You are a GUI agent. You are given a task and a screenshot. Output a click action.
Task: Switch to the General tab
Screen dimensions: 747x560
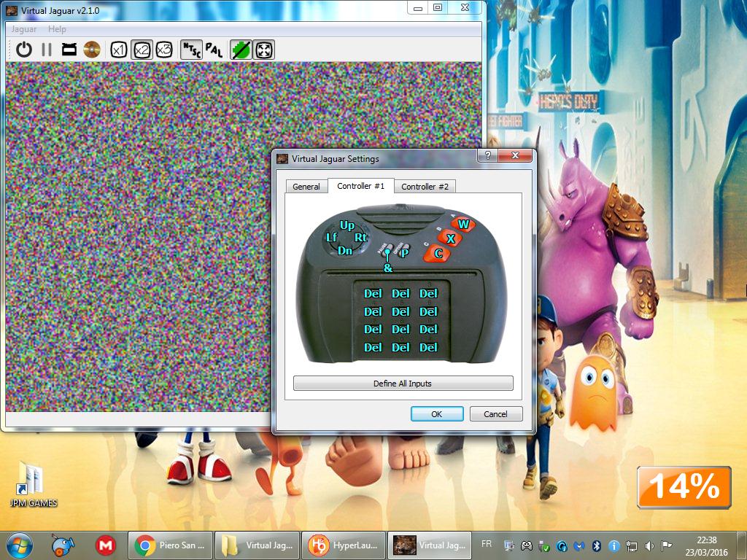306,187
